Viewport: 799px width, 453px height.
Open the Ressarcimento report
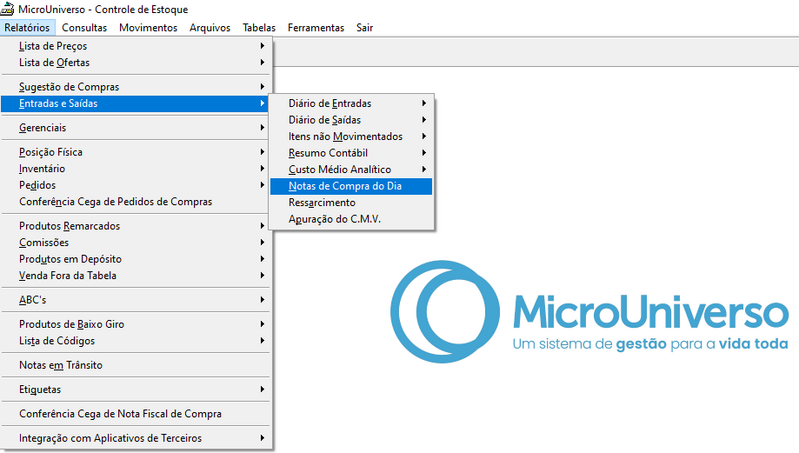pos(351,202)
